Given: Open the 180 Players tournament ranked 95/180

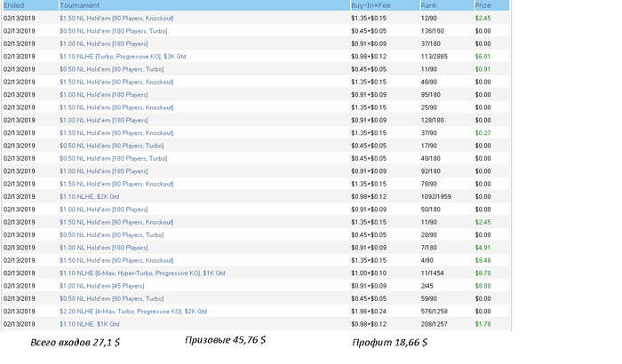Looking at the screenshot, I should point(104,95).
